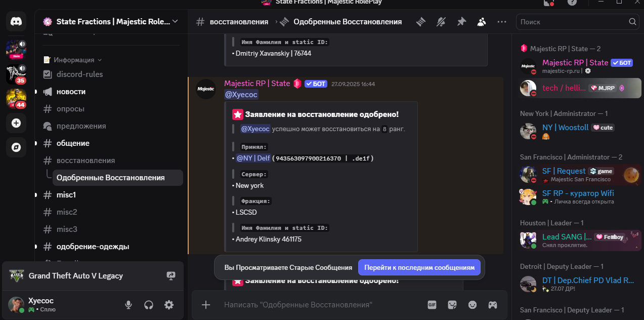Open the State server icon in sidebar
The width and height of the screenshot is (644, 320).
pos(16,50)
